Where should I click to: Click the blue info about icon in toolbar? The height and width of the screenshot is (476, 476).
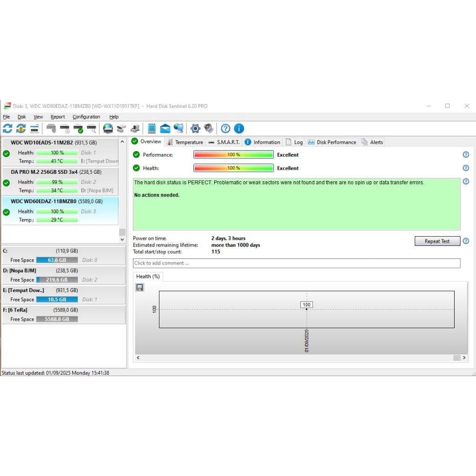239,129
